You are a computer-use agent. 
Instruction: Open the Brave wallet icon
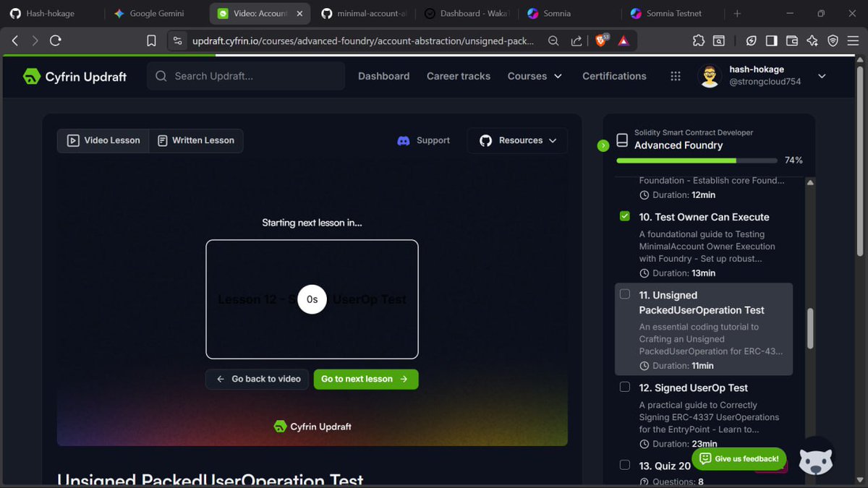click(792, 41)
